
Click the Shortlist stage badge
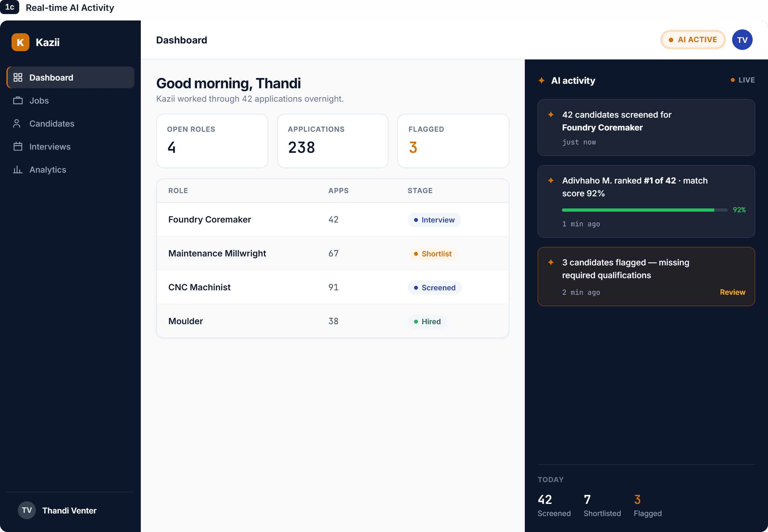pyautogui.click(x=432, y=254)
